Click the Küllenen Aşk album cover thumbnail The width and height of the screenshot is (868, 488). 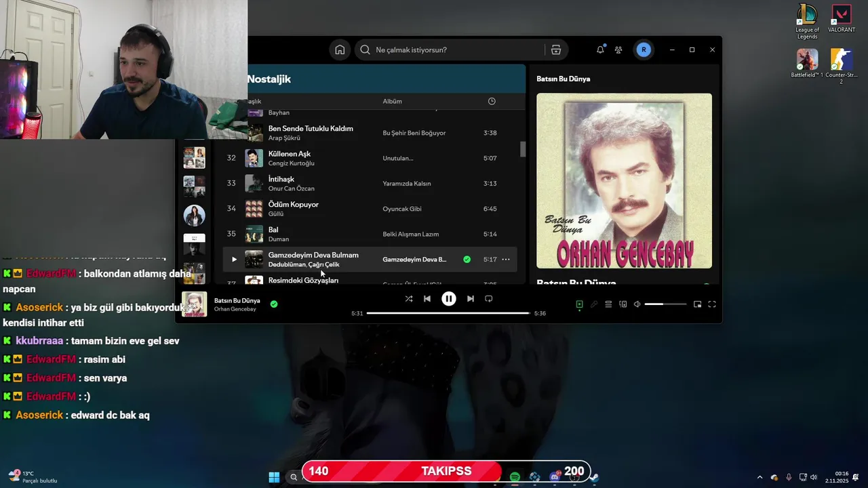254,158
